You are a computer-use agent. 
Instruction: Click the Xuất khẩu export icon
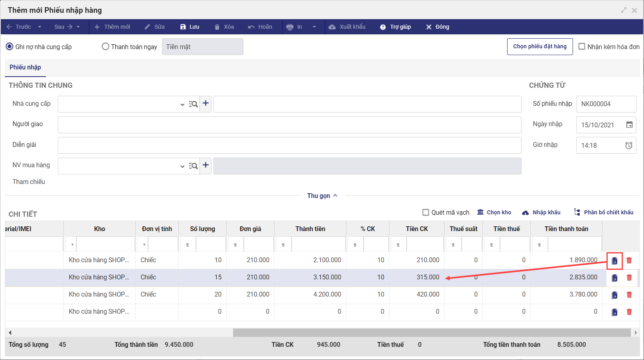click(x=332, y=27)
